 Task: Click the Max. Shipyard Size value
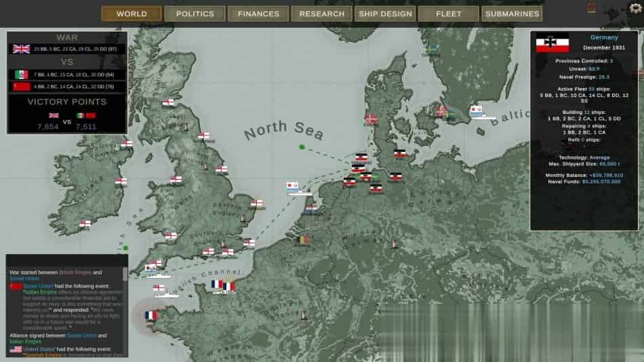tap(609, 164)
